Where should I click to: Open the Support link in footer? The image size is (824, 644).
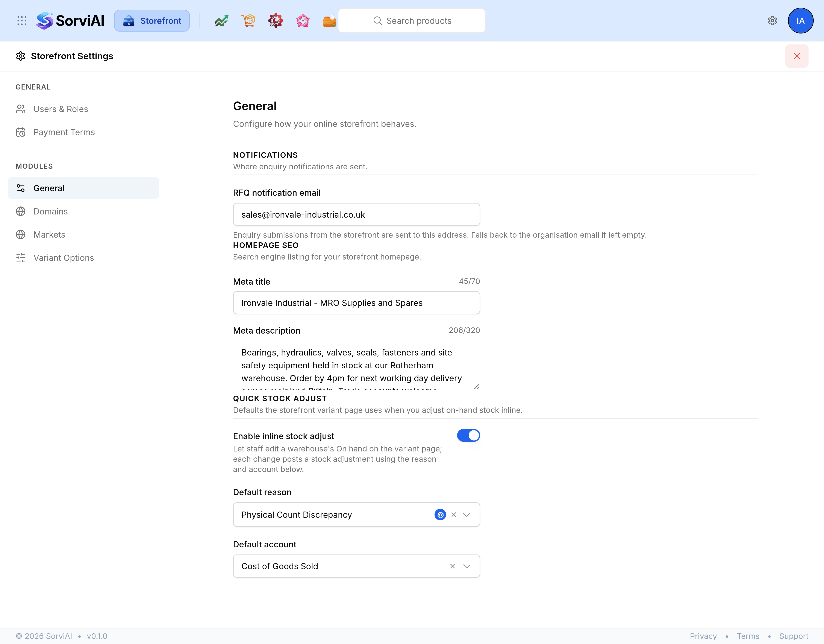tap(794, 636)
